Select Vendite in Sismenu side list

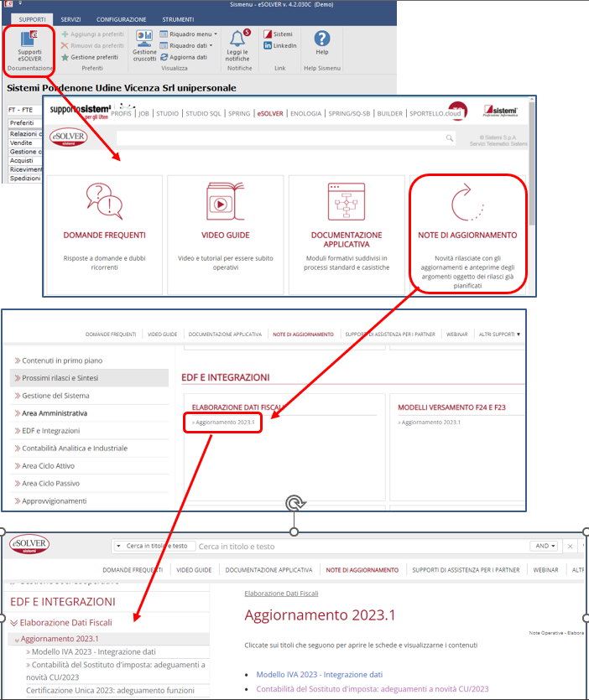(25, 143)
